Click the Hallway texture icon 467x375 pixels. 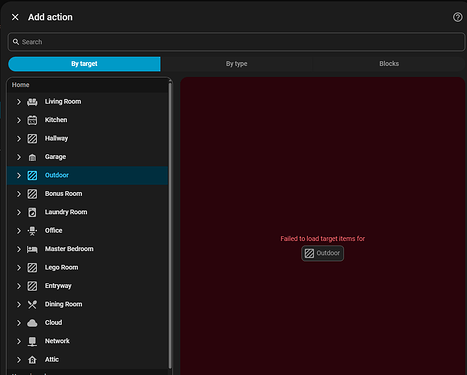coord(32,138)
